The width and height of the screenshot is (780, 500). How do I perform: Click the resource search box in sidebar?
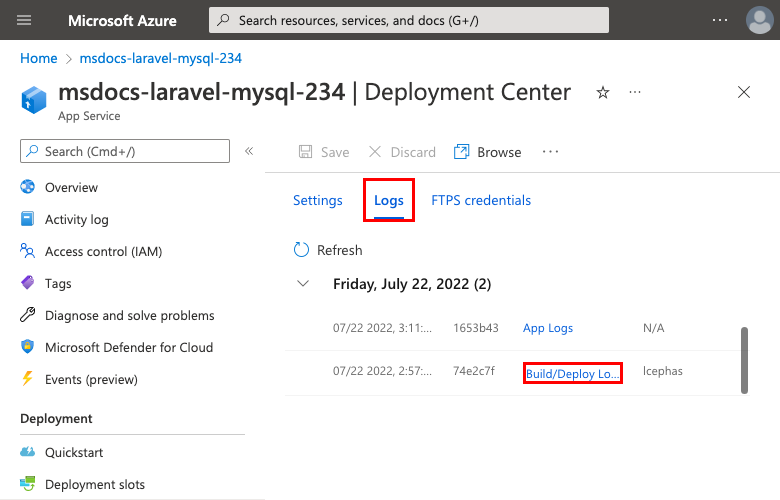coord(125,151)
